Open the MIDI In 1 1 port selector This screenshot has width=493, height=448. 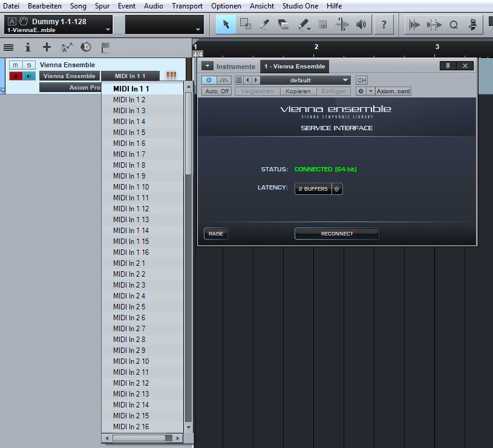pos(130,76)
